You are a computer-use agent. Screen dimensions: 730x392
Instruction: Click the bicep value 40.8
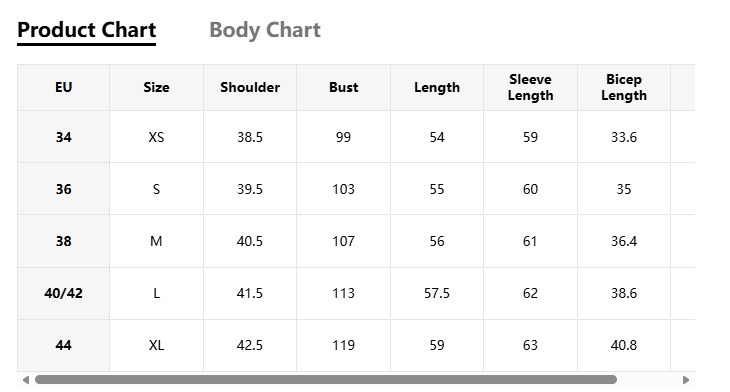pyautogui.click(x=624, y=345)
